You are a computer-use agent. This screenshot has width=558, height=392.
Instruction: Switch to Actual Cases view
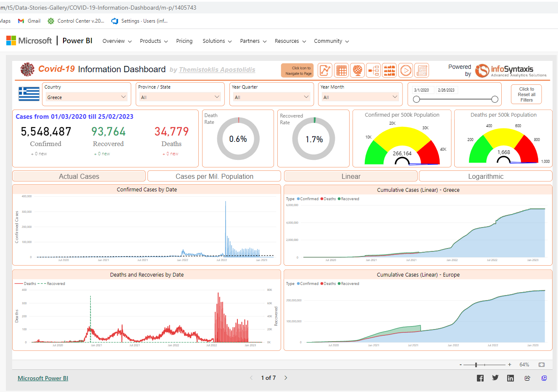pos(79,176)
